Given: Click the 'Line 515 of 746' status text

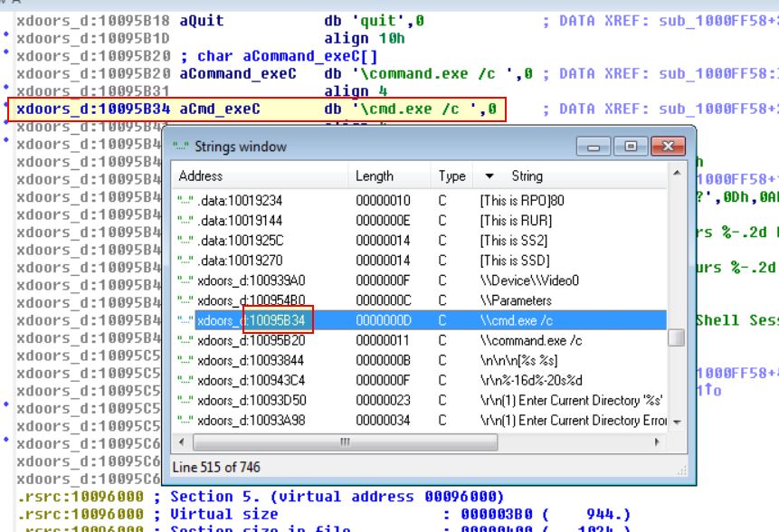Looking at the screenshot, I should 216,467.
